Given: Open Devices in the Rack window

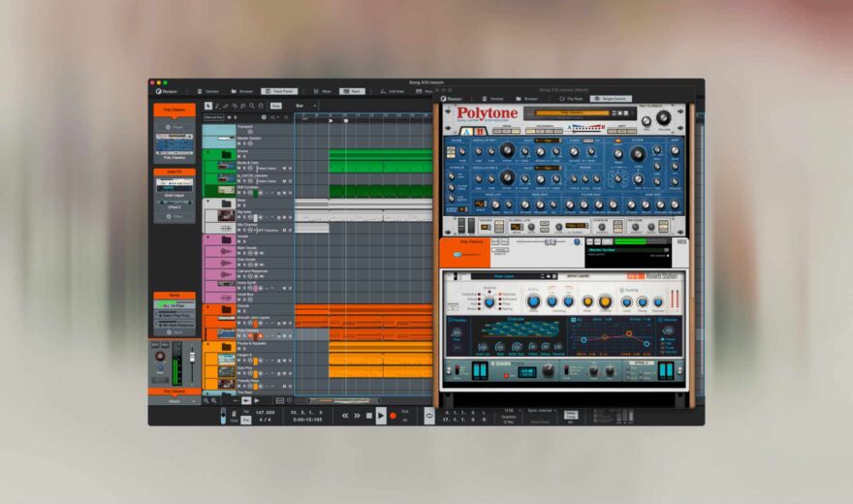Looking at the screenshot, I should pos(492,99).
